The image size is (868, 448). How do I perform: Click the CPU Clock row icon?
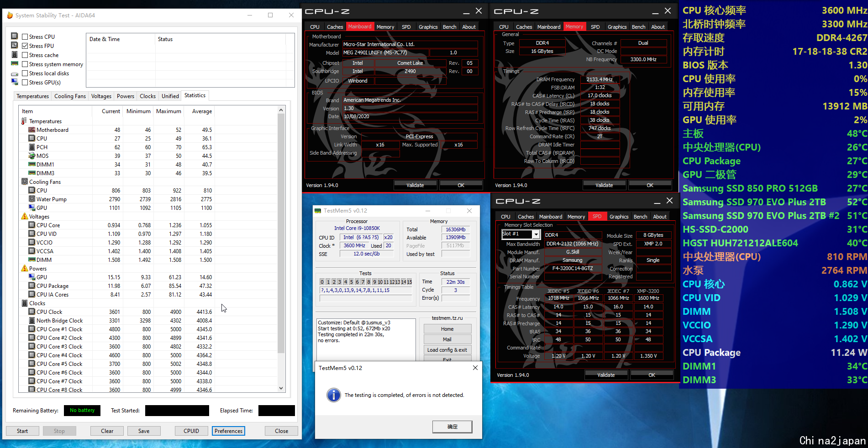coord(32,312)
